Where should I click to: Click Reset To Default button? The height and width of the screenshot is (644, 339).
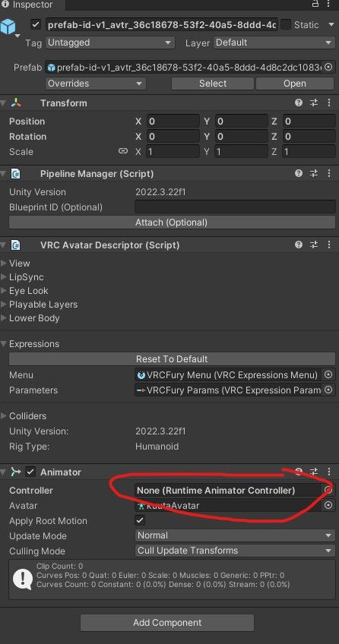coord(173,359)
